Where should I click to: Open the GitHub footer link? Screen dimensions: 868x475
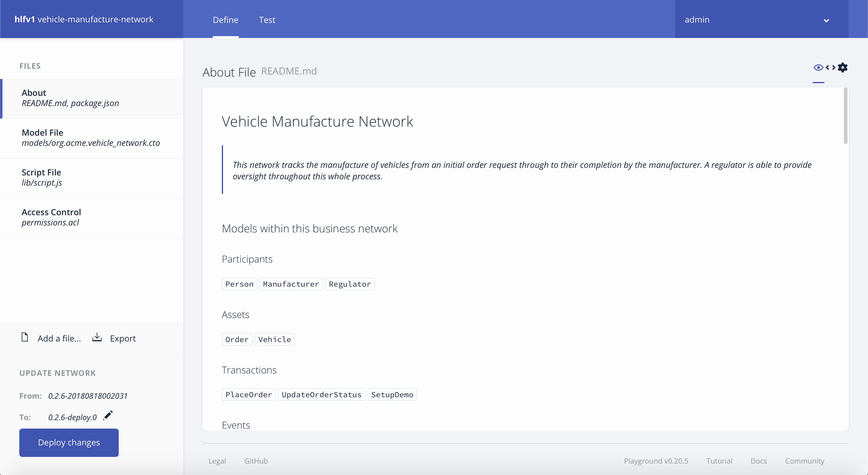coord(256,461)
